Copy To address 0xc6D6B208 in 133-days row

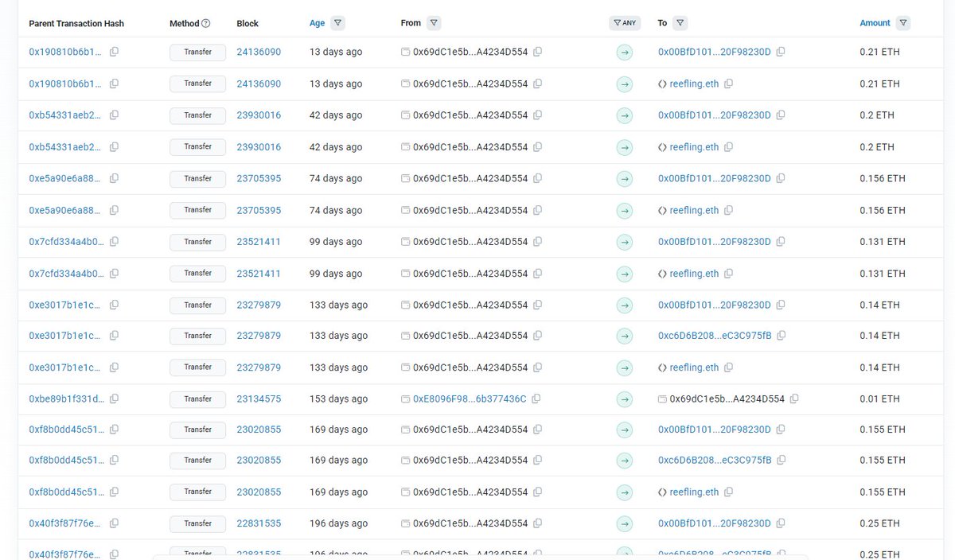[x=782, y=336]
